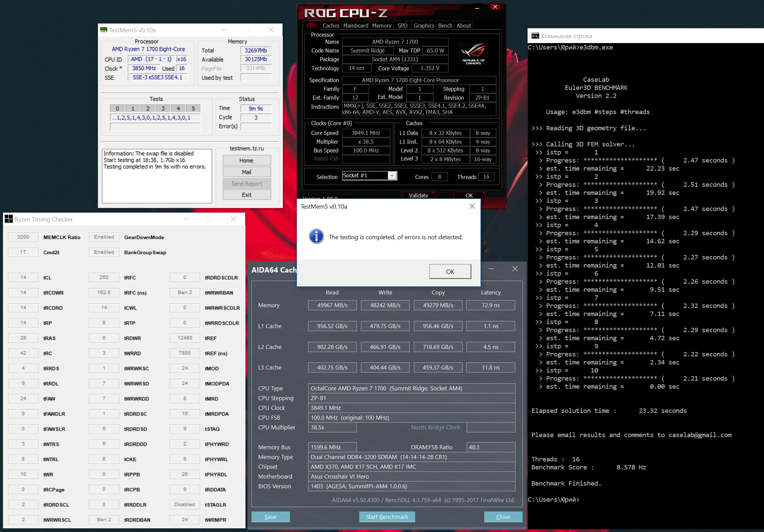Viewport: 764px width, 532px height.
Task: Select the Mainboard tab in CPU-Z
Action: [356, 26]
